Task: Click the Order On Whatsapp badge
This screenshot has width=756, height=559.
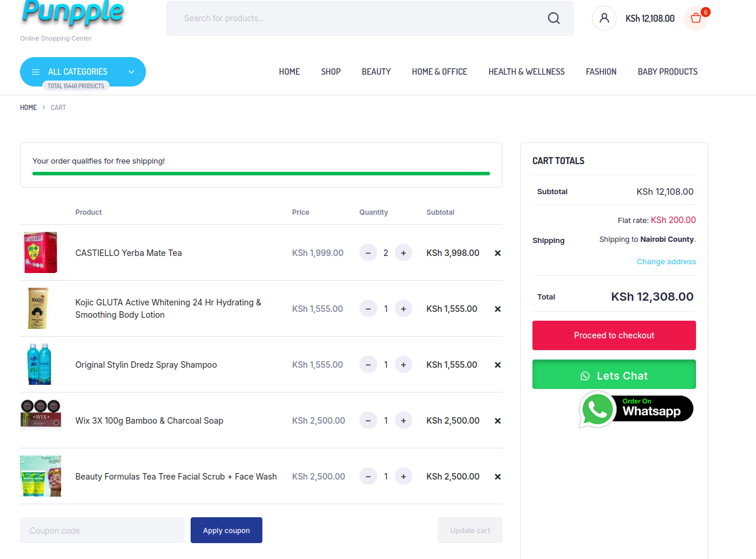Action: coord(636,409)
